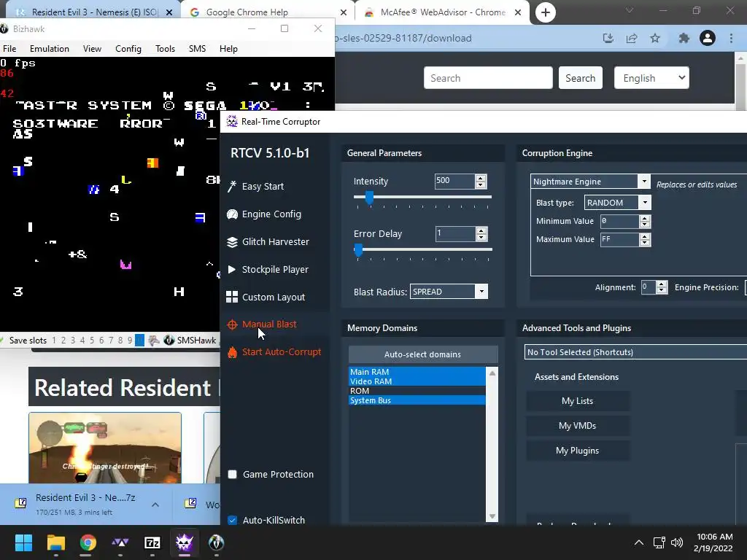Click the Error Delay slider handle
747x560 pixels.
[x=358, y=249]
